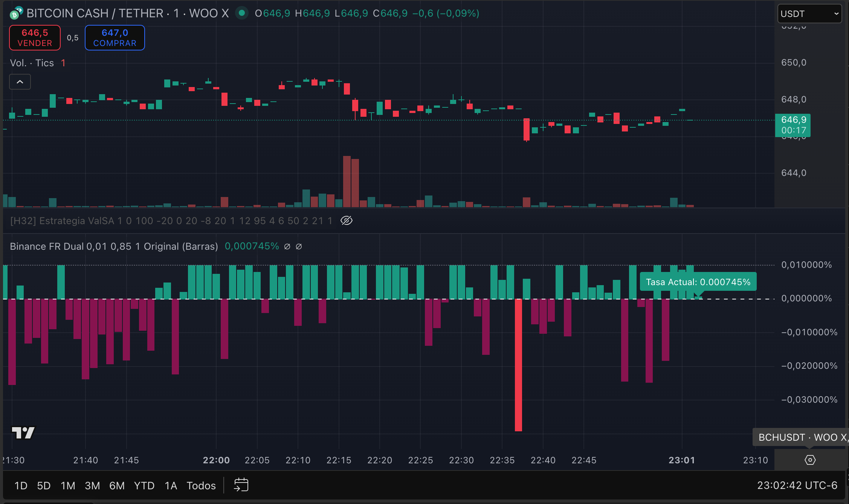The width and height of the screenshot is (849, 504).
Task: Toggle the Vol Tics indicator legend
Action: [32, 63]
